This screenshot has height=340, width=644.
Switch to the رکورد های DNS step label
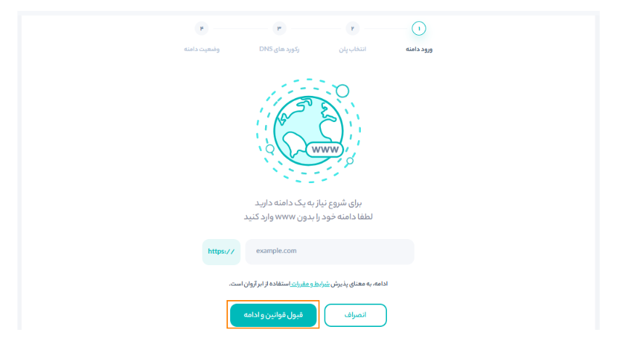coord(280,49)
